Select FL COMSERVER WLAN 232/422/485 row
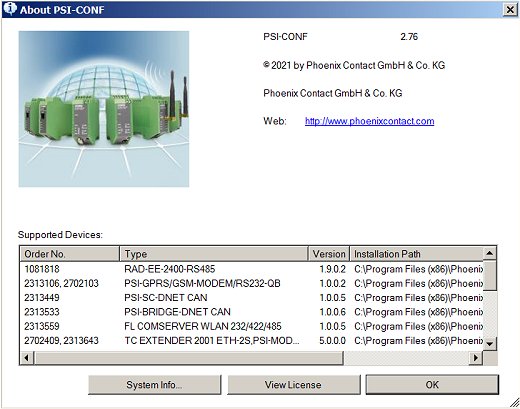Image resolution: width=520 pixels, height=409 pixels. [251, 326]
